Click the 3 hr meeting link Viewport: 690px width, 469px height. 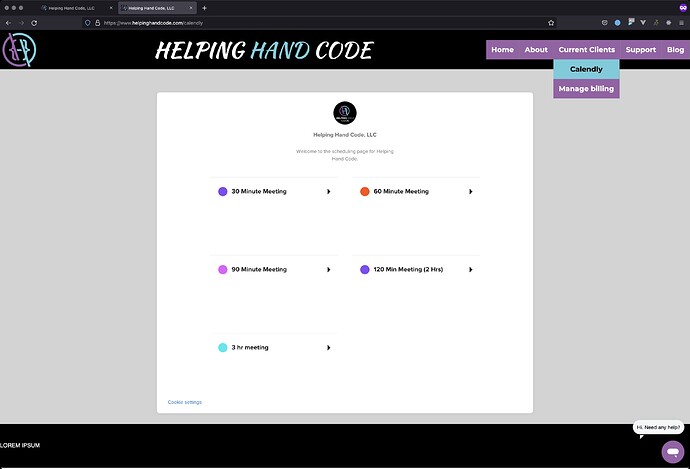[x=250, y=347]
